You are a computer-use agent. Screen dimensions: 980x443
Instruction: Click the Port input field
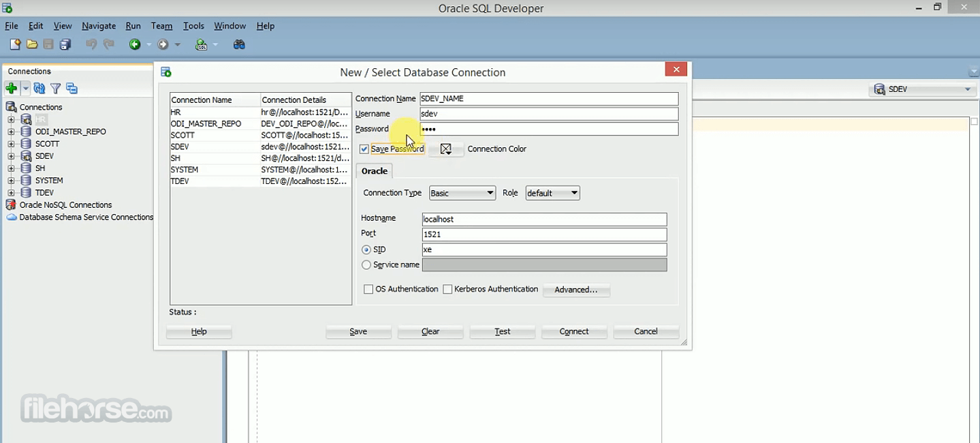coord(544,234)
